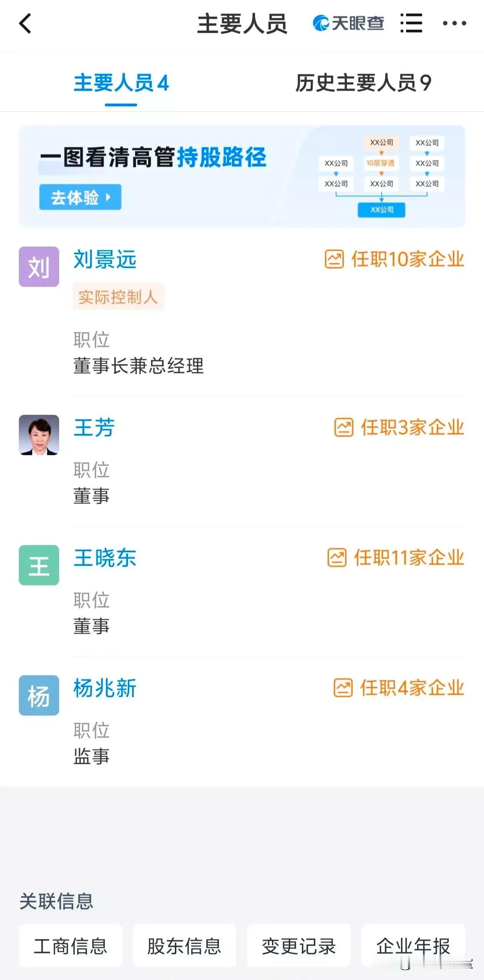View 王晓东's 任职11家企业 link
Screen dimensions: 484x980
(409, 557)
